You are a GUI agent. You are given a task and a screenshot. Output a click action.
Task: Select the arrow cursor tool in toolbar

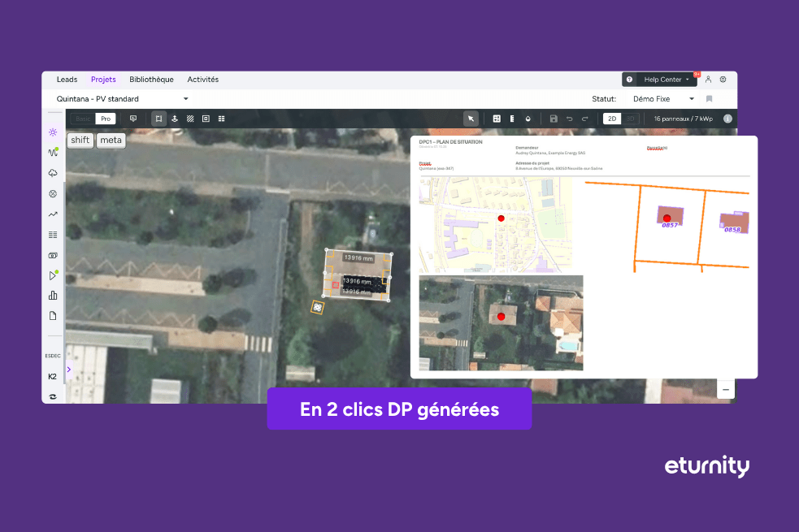(471, 119)
